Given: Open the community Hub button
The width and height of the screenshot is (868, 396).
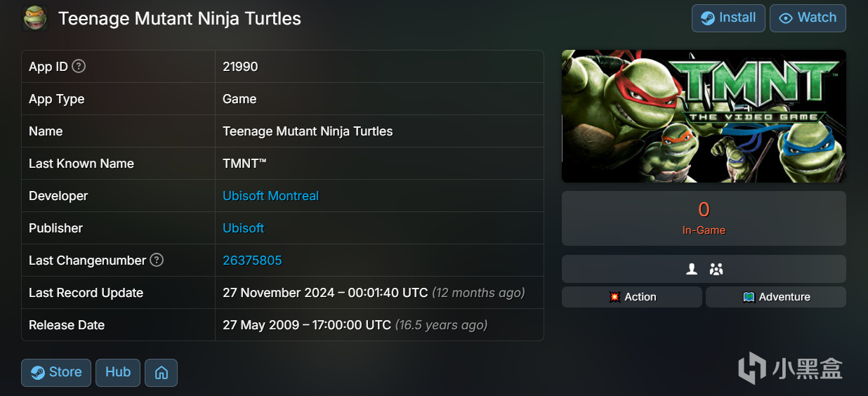Looking at the screenshot, I should (x=118, y=373).
